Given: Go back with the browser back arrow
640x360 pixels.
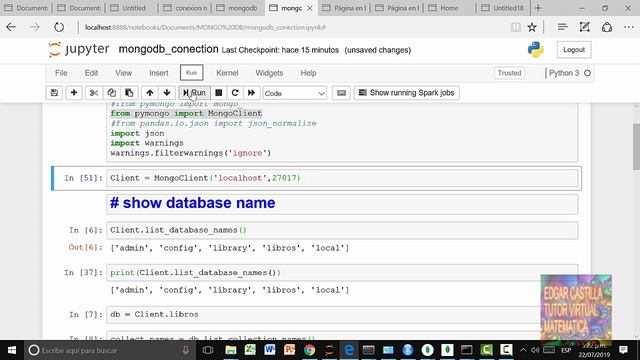Looking at the screenshot, I should (x=11, y=27).
